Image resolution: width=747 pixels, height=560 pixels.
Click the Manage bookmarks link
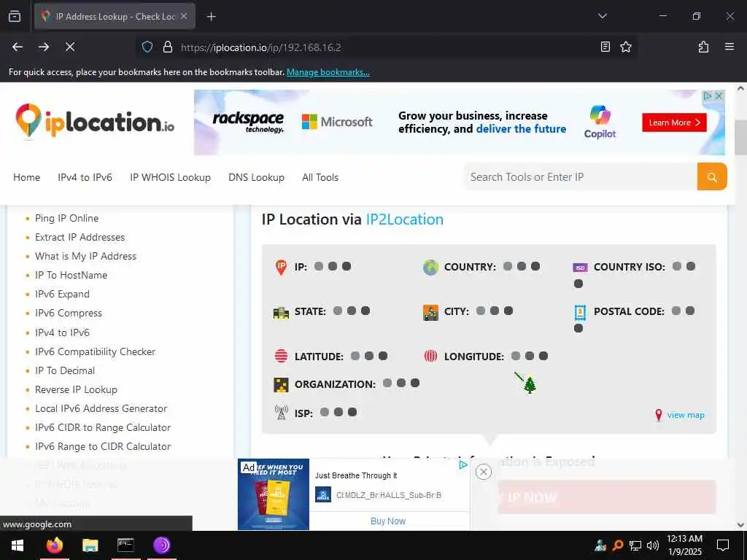pos(328,72)
